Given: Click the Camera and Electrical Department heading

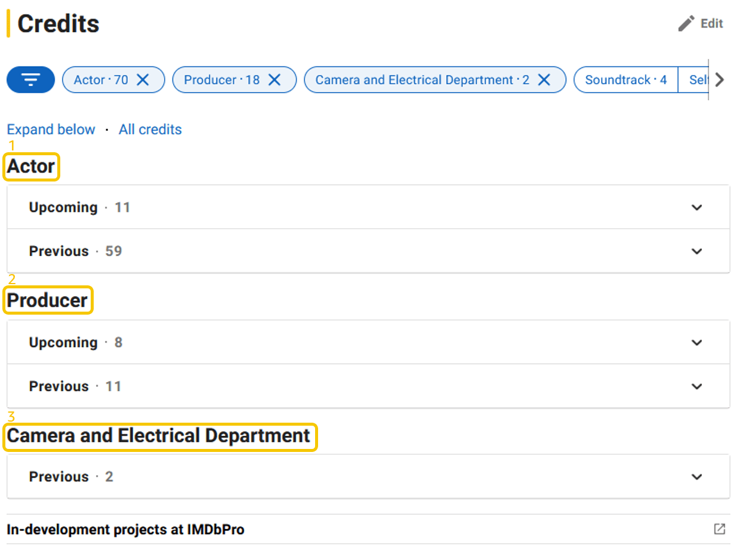Looking at the screenshot, I should click(159, 436).
